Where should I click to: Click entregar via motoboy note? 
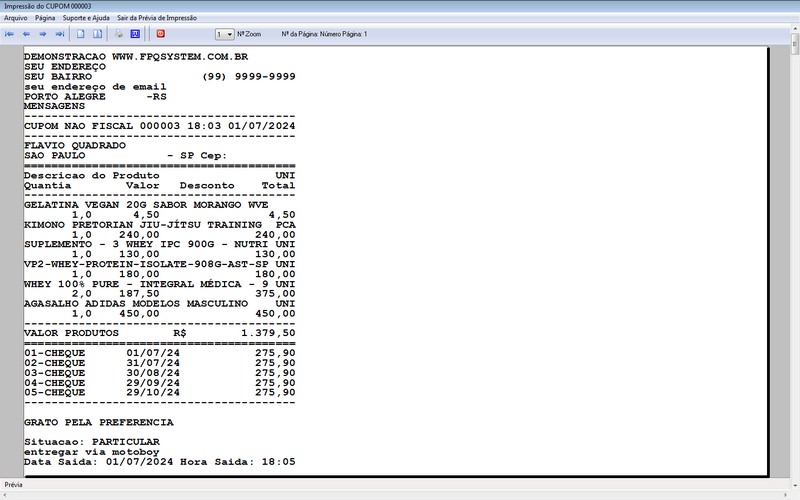[92, 452]
